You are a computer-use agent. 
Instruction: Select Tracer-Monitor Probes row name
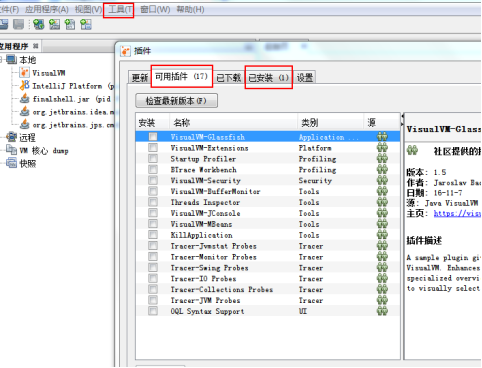pyautogui.click(x=214, y=257)
